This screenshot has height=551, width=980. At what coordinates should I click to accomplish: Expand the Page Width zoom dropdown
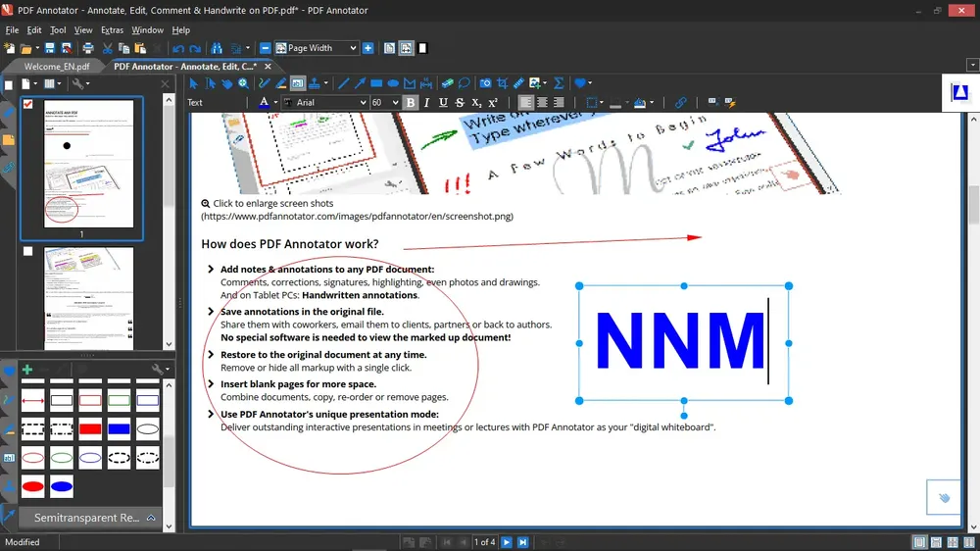317,48
